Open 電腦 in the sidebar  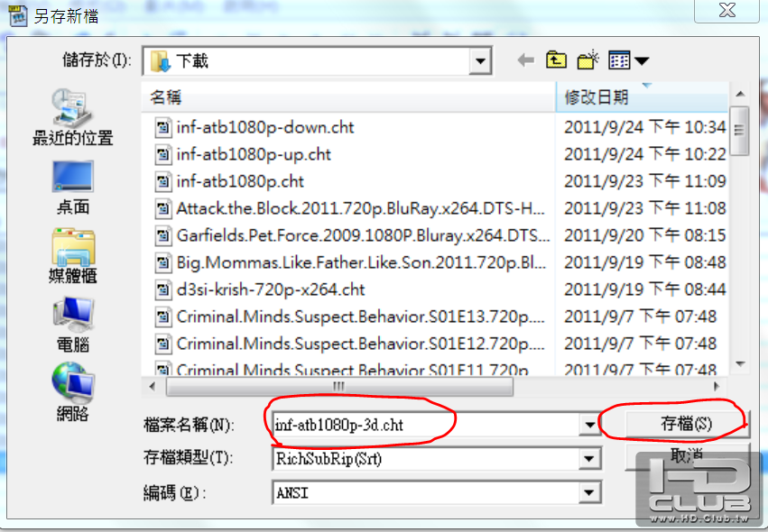(x=73, y=325)
